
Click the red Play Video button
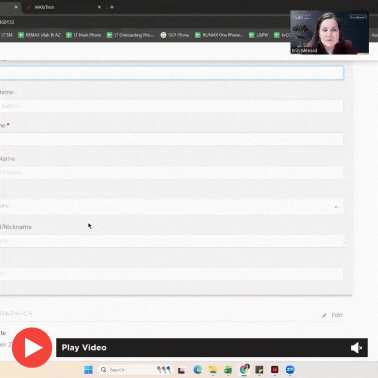pyautogui.click(x=32, y=347)
